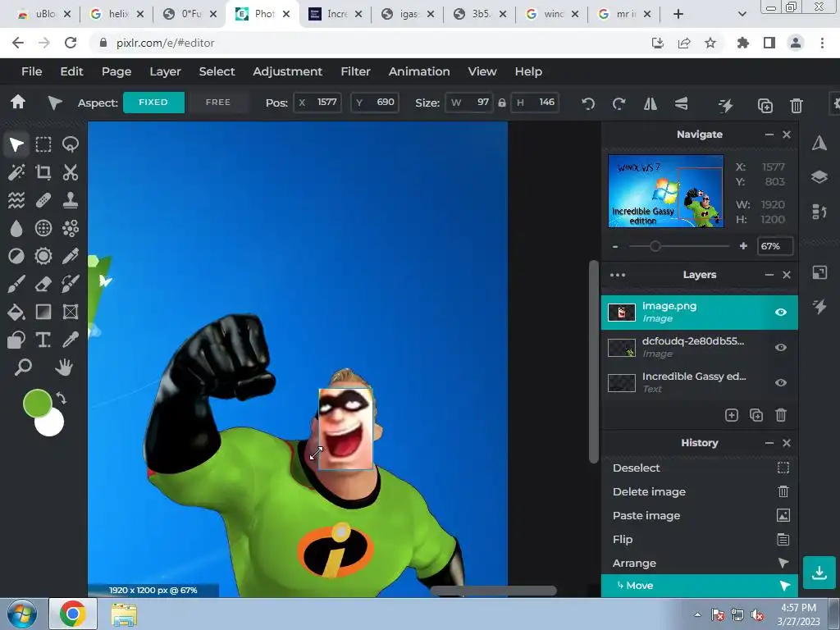The image size is (840, 630).
Task: Zoom out with navigator minus button
Action: 615,246
